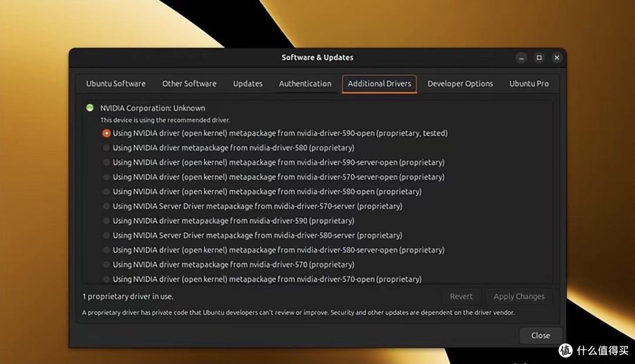This screenshot has height=364, width=635.
Task: Select nvidia-driver-580-open driver radio
Action: (x=106, y=192)
